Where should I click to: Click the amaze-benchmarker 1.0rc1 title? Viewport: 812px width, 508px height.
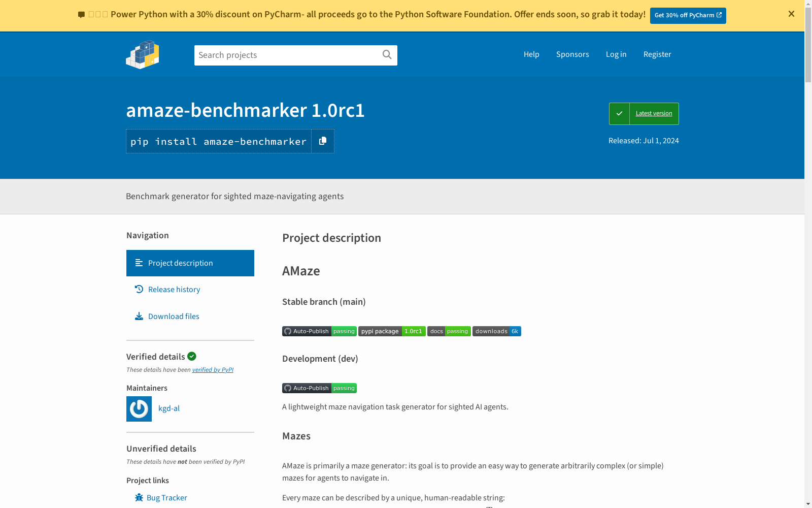245,110
